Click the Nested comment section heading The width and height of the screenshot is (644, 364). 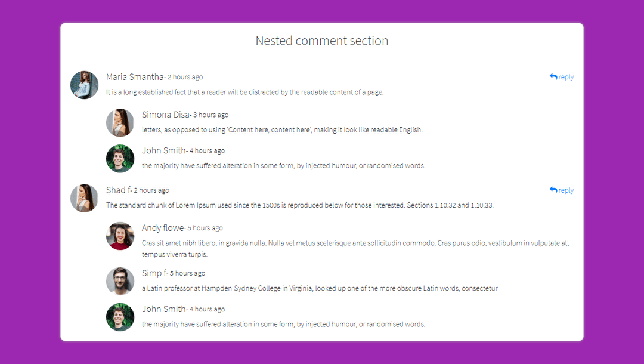322,41
